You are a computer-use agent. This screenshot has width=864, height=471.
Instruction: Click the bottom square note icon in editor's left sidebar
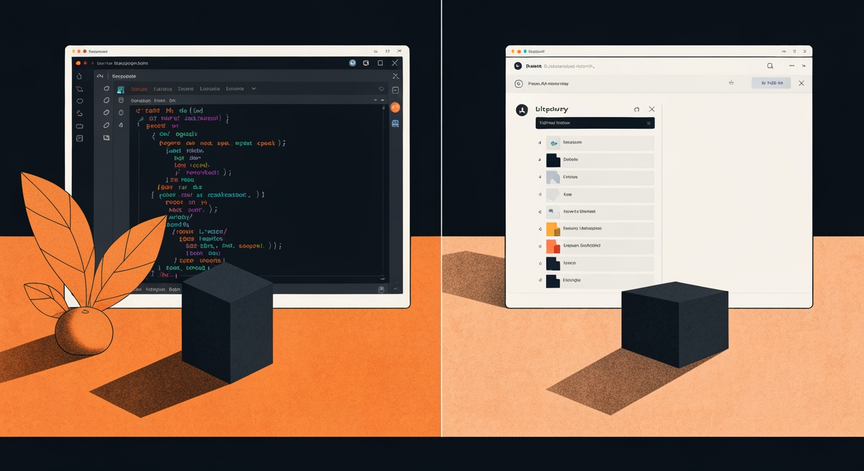coord(79,138)
